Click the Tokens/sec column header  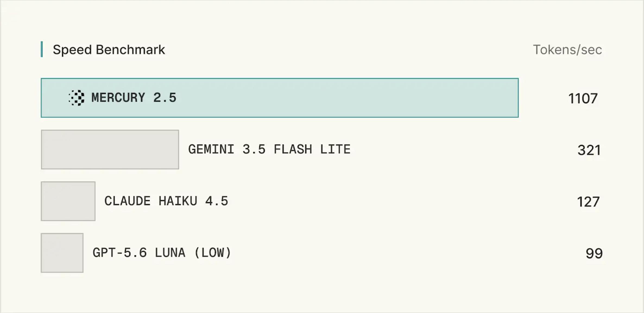pos(567,50)
